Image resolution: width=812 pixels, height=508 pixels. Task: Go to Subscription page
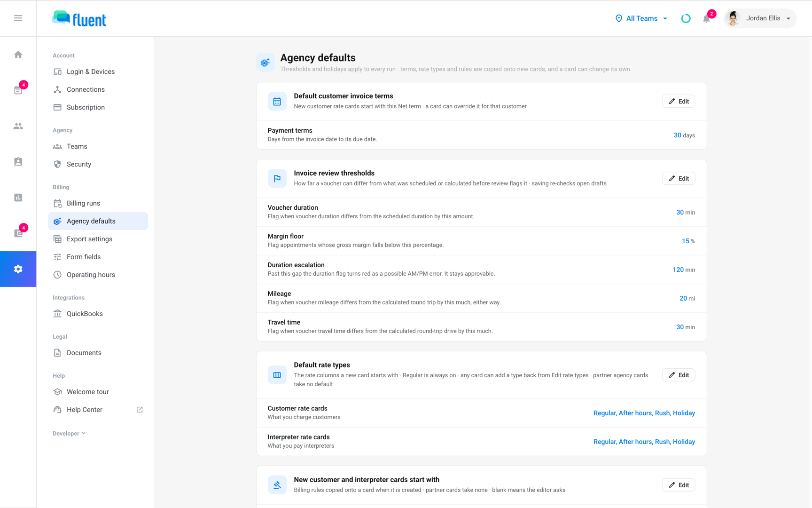[98, 107]
